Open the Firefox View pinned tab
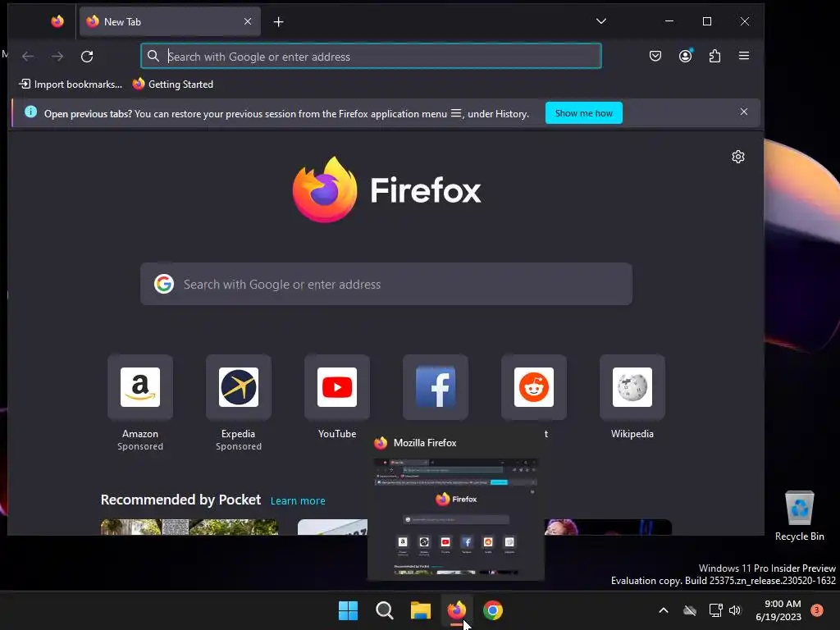This screenshot has width=840, height=630. 57,21
